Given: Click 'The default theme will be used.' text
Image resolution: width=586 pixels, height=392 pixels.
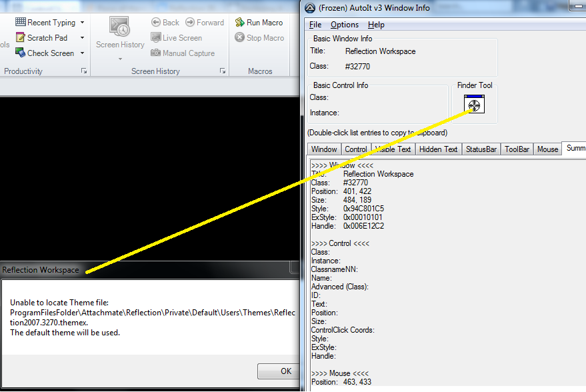Looking at the screenshot, I should click(65, 333).
